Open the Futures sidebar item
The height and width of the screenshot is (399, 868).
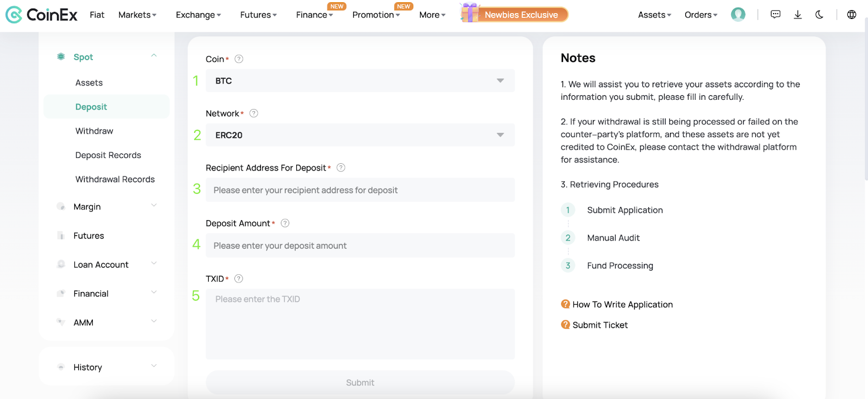[x=89, y=236]
